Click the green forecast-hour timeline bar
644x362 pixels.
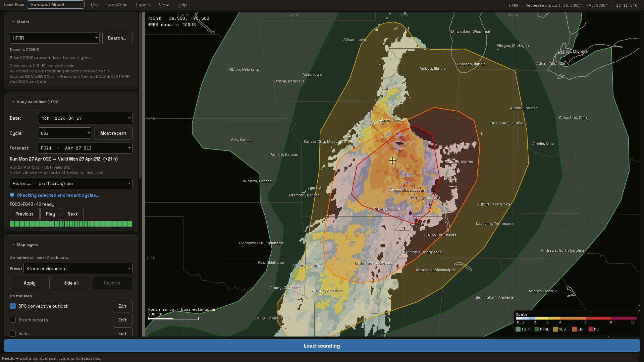tap(71, 224)
